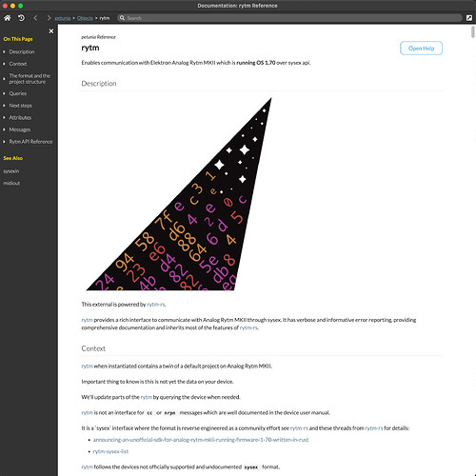
Task: Open the history clock icon
Action: pyautogui.click(x=21, y=18)
